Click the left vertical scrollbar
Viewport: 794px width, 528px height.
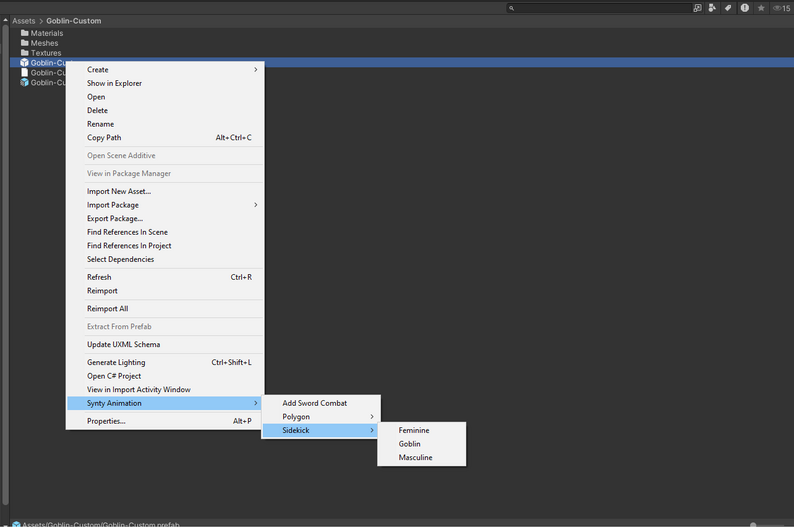point(6,265)
